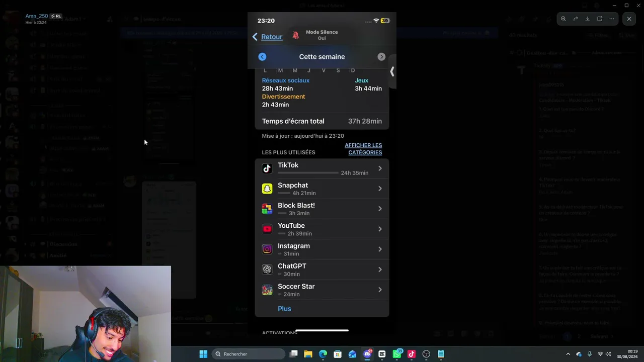Expand the Block Blast! row chevron

pyautogui.click(x=380, y=209)
